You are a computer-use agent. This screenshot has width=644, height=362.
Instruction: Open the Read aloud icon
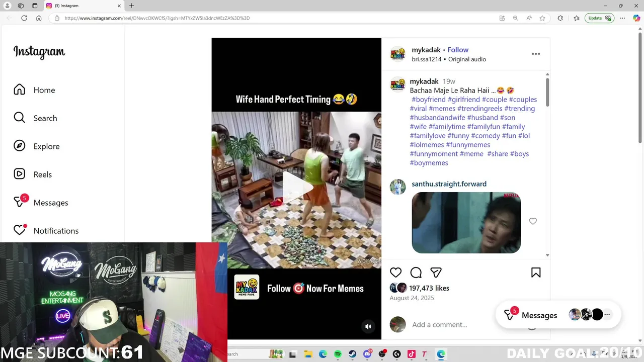(529, 18)
